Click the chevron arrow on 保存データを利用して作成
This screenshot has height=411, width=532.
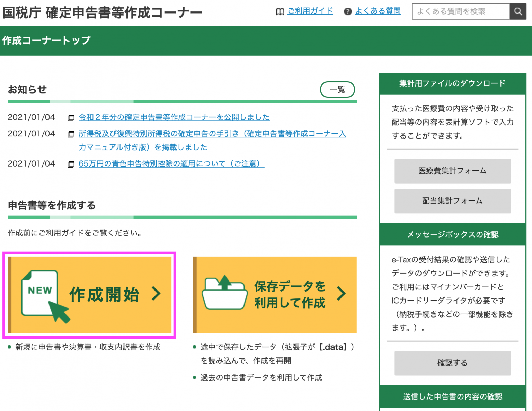[x=341, y=294]
